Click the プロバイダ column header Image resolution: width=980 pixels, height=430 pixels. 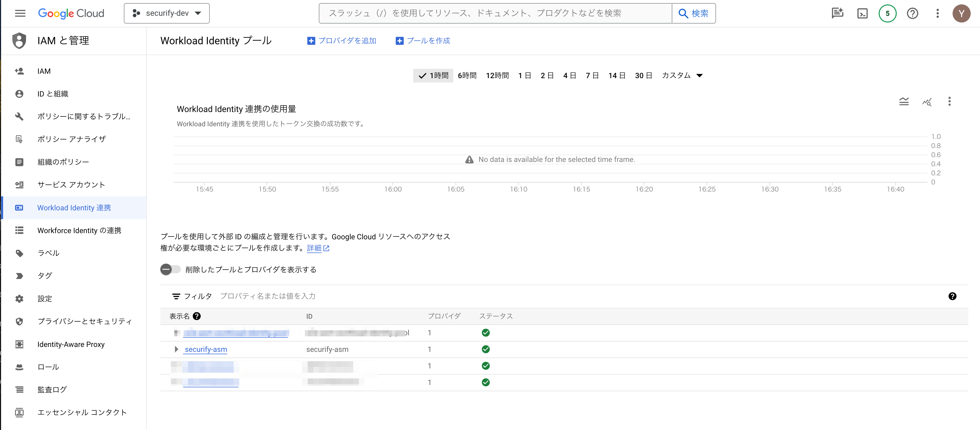click(x=444, y=316)
